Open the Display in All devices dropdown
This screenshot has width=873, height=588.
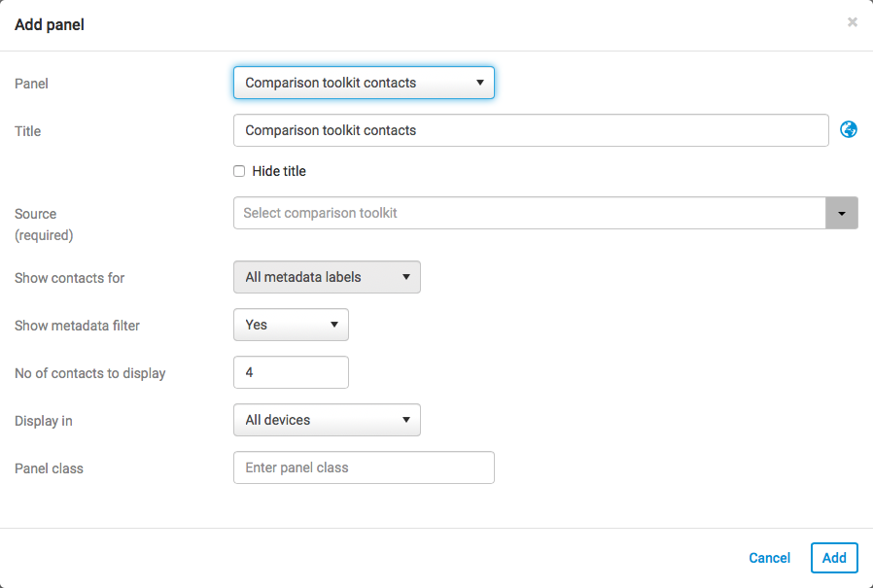pyautogui.click(x=327, y=420)
